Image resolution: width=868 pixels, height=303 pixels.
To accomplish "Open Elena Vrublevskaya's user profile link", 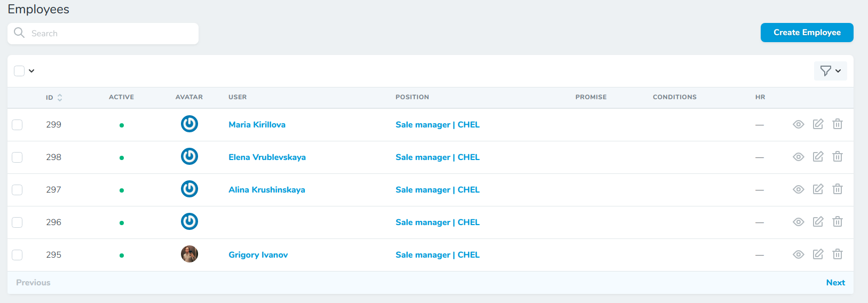I will (267, 157).
